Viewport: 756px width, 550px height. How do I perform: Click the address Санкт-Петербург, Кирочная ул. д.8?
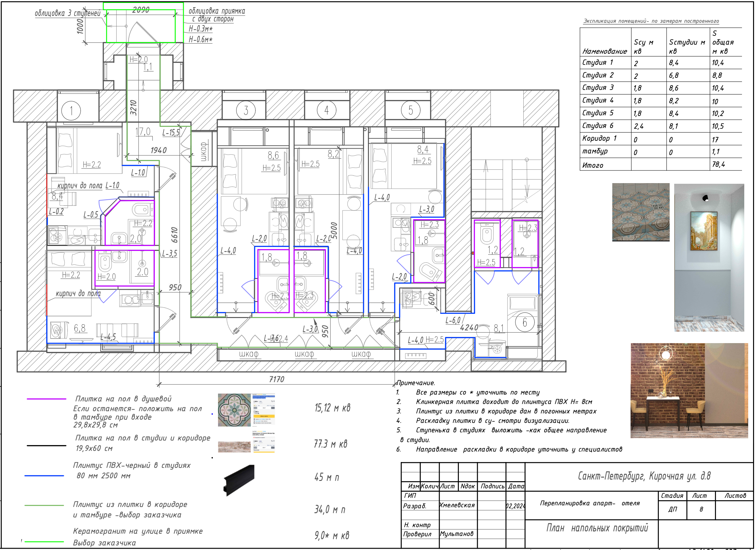[644, 476]
